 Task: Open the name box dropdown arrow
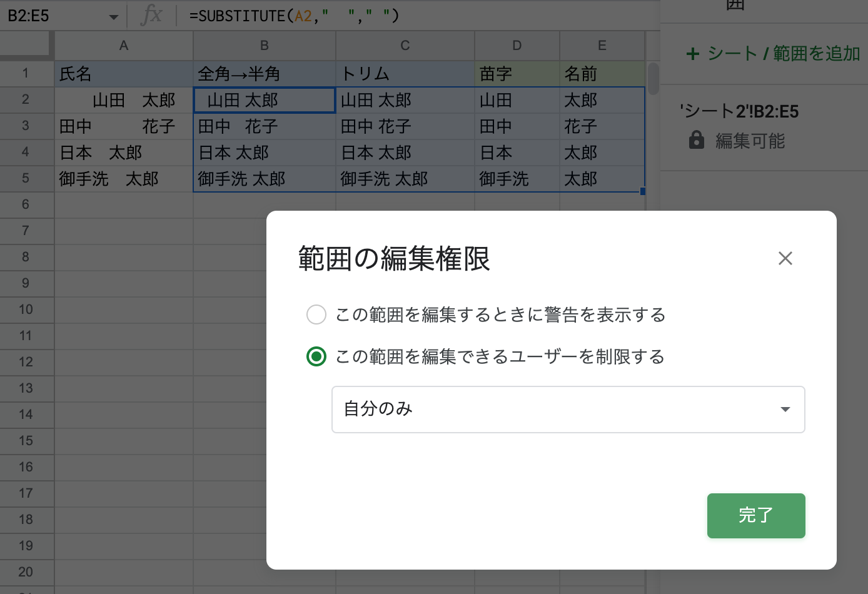pos(113,16)
